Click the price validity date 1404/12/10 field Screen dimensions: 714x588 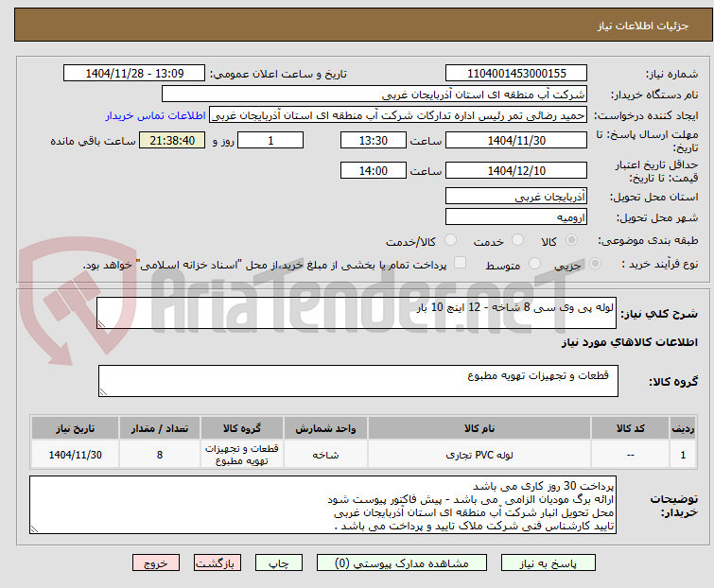tap(516, 170)
